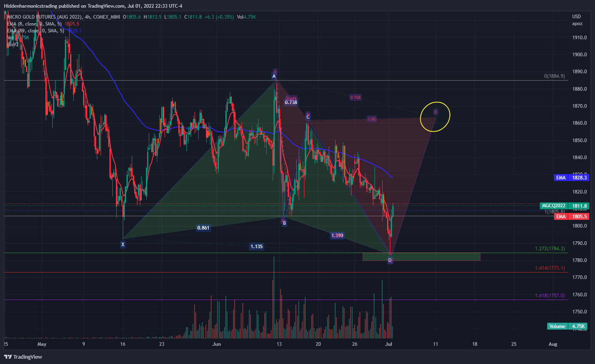
Task: Select the 1.272(1784.3) Fibonacci level label
Action: tap(550, 249)
